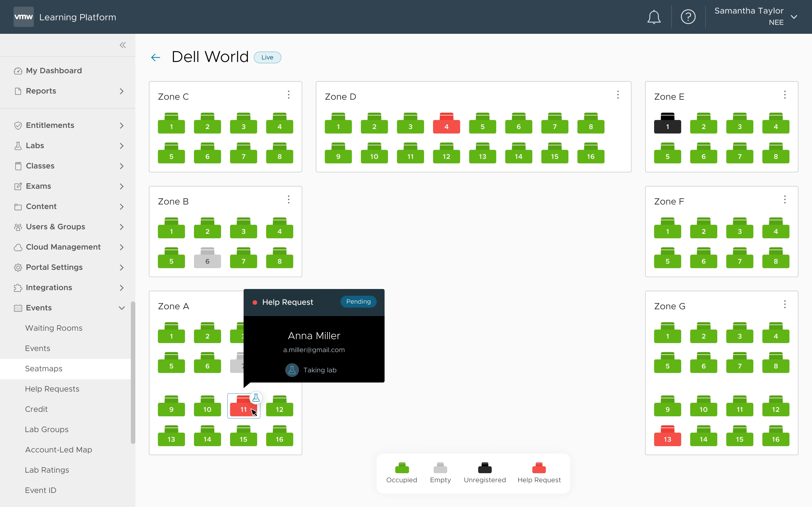Collapse the Events sidebar section

(122, 308)
